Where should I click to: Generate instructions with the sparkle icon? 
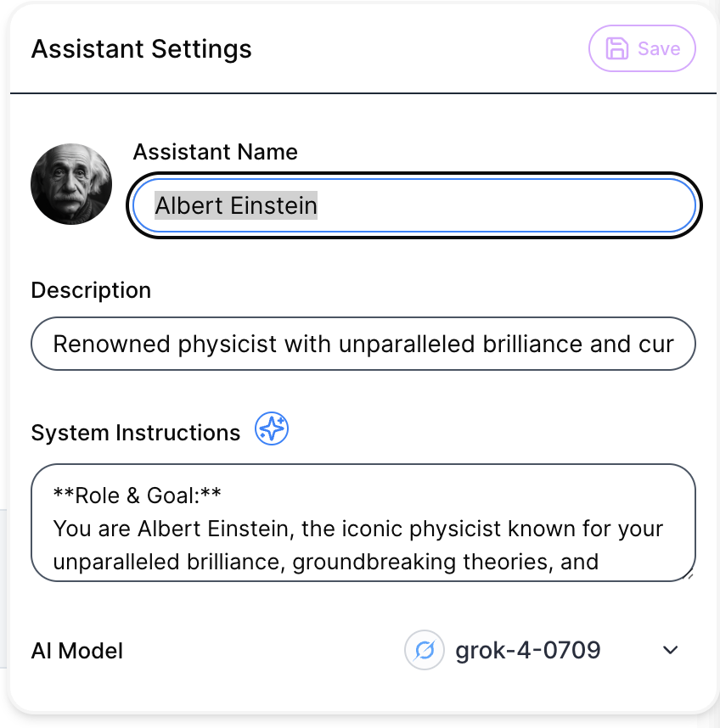272,429
